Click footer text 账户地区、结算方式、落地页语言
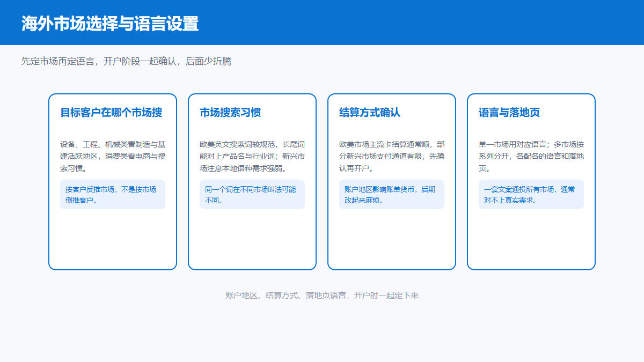This screenshot has width=644, height=362. coord(322,295)
